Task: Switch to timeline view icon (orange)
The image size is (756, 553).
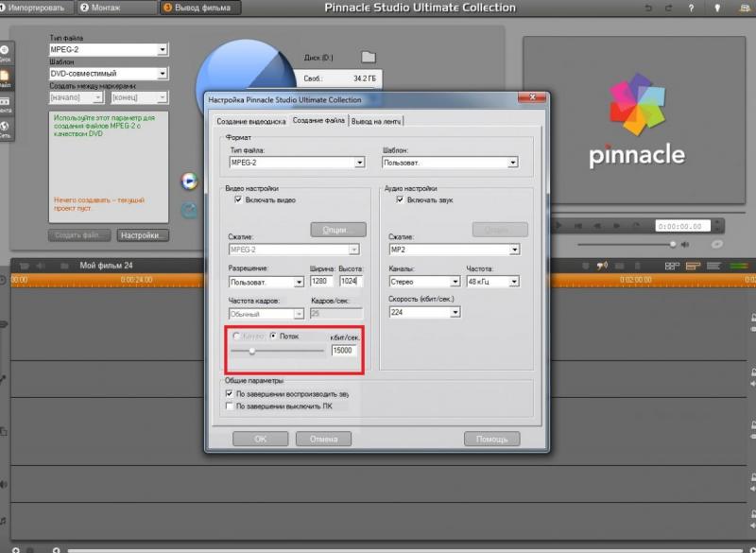Action: pos(693,266)
